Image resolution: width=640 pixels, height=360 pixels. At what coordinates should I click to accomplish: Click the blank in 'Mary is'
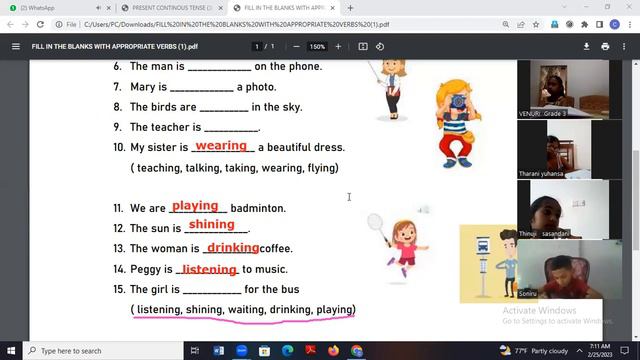click(202, 88)
